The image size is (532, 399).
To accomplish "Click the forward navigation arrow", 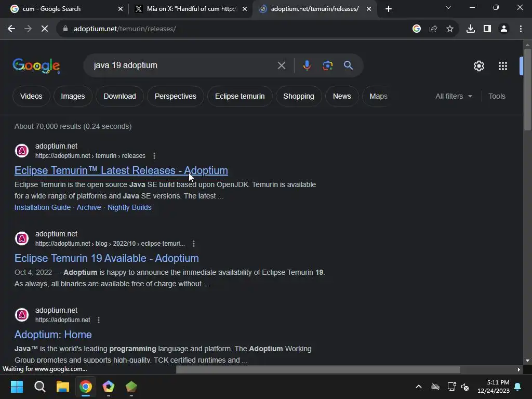I will (x=28, y=29).
